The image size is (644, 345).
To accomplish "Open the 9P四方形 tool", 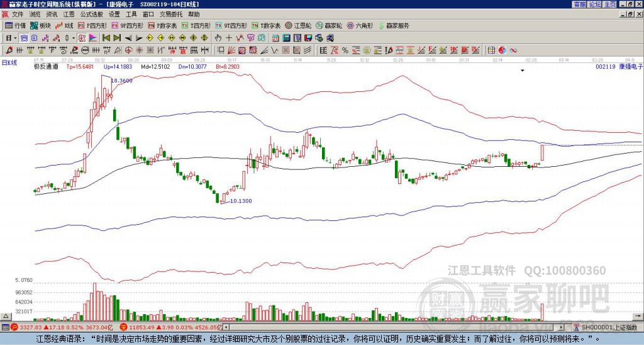I will click(x=128, y=25).
